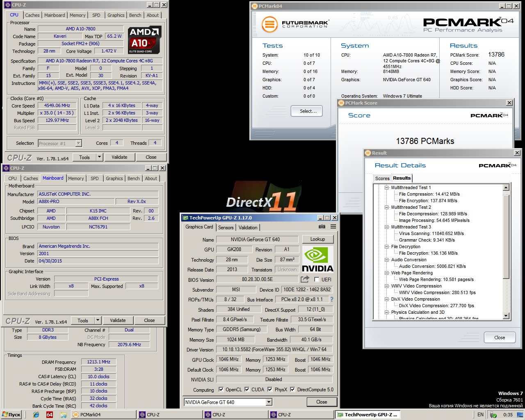Click the Result Details scrollbar up arrow

(506, 188)
